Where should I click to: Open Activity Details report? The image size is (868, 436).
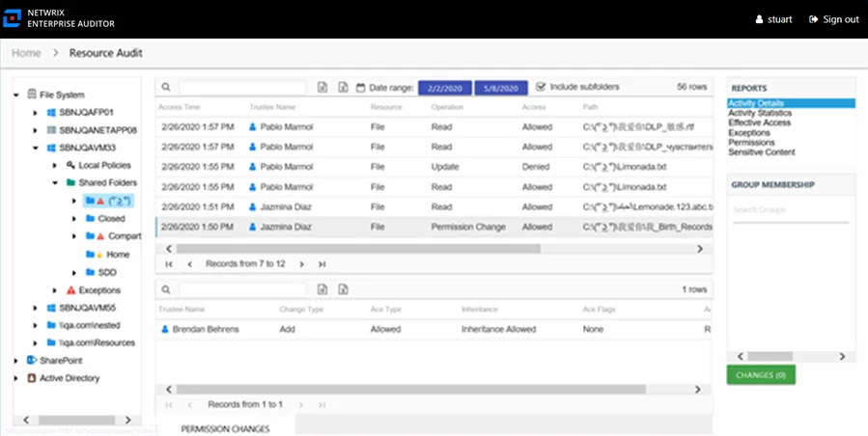tap(756, 103)
